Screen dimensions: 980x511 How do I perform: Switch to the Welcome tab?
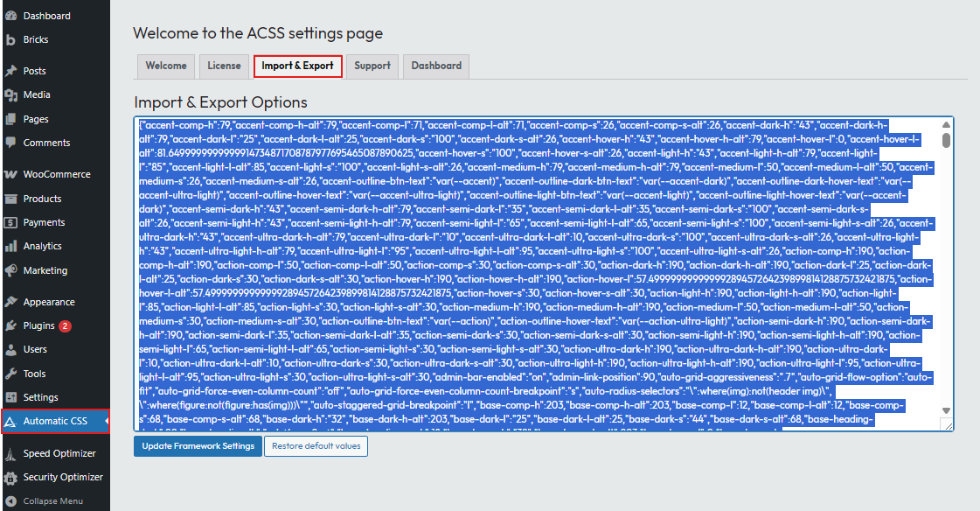pyautogui.click(x=165, y=66)
